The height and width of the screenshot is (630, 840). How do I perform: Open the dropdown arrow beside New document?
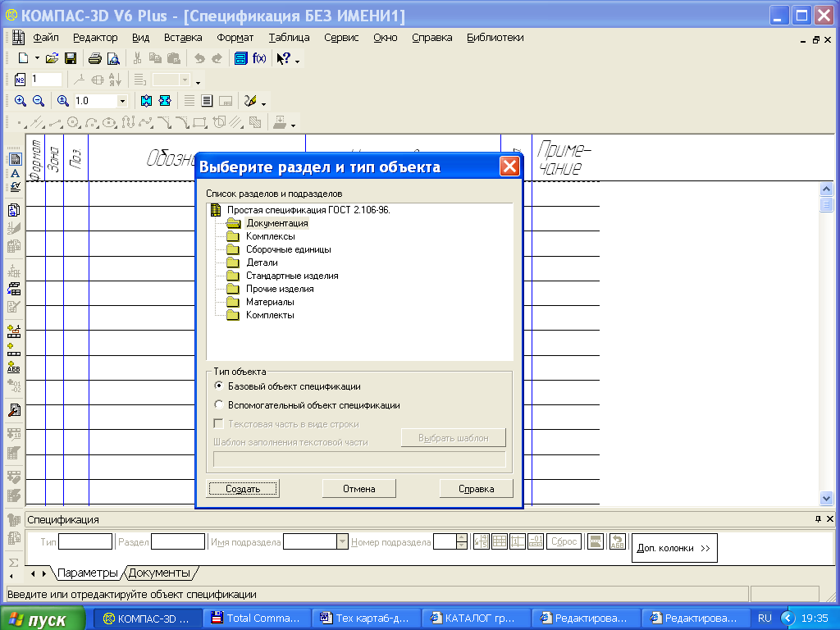point(37,58)
